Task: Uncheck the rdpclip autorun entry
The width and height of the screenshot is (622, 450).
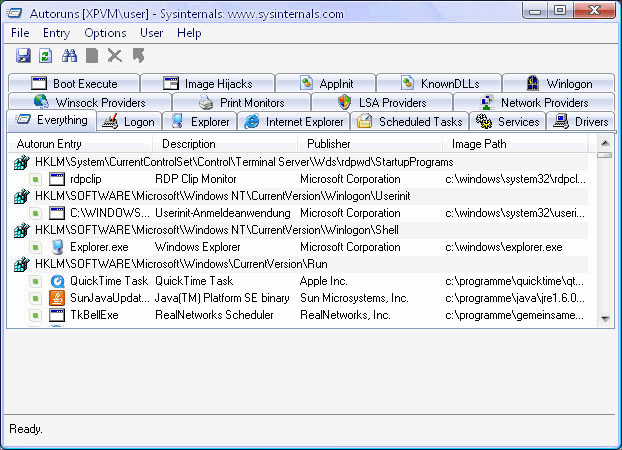Action: [x=35, y=179]
